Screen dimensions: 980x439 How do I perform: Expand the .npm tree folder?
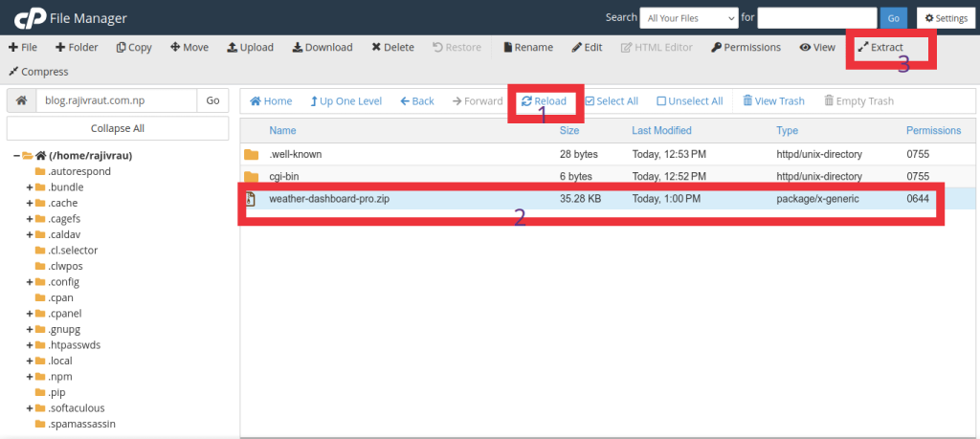[x=30, y=377]
